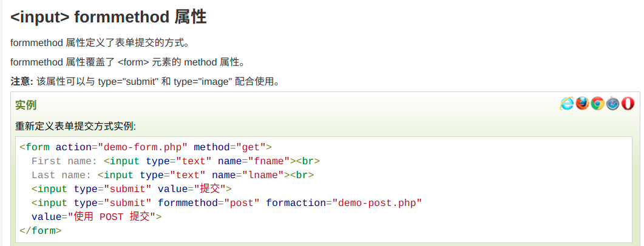Click the Firefox browser icon
The width and height of the screenshot is (644, 246).
pos(582,104)
